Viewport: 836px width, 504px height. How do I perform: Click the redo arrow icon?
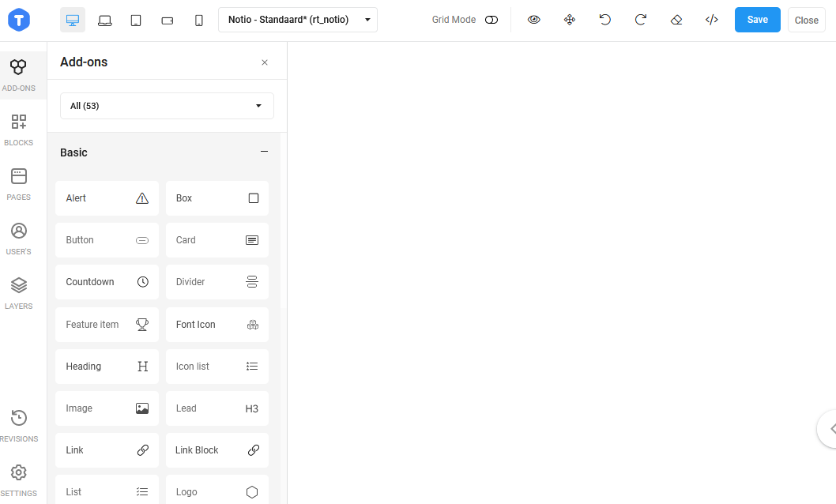tap(641, 20)
